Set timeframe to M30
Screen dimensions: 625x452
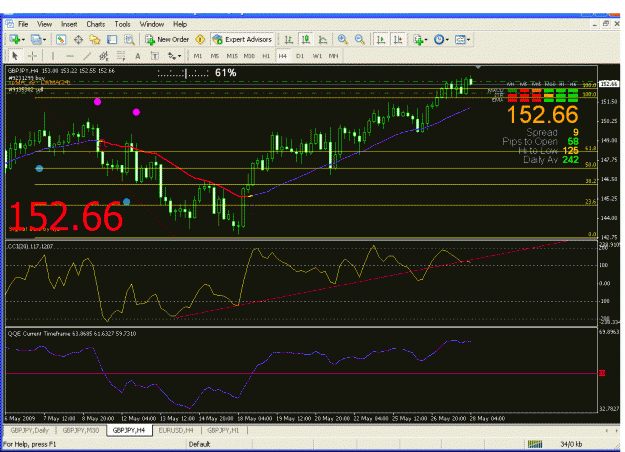(x=249, y=56)
